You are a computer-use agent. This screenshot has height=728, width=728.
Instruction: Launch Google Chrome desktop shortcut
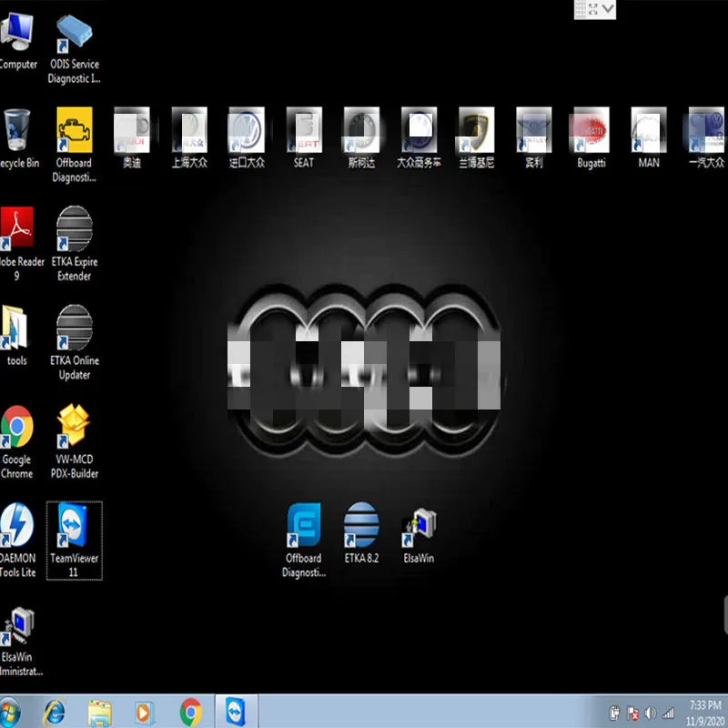[x=17, y=441]
